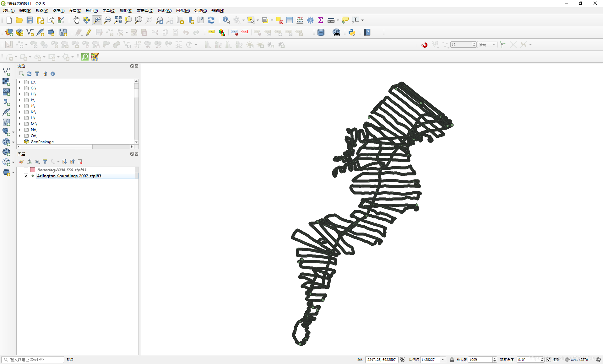Increase the magnifier 100% spinner value
The image size is (603, 364).
point(495,358)
